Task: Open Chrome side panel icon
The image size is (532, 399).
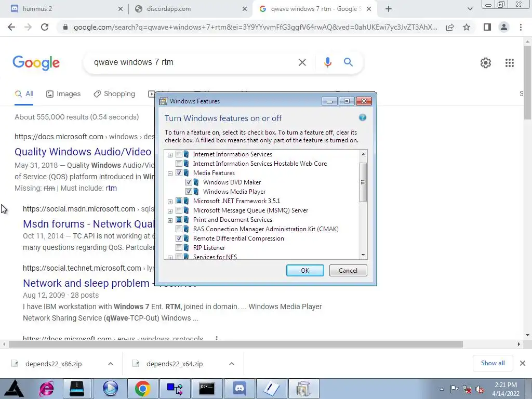Action: pos(487,27)
